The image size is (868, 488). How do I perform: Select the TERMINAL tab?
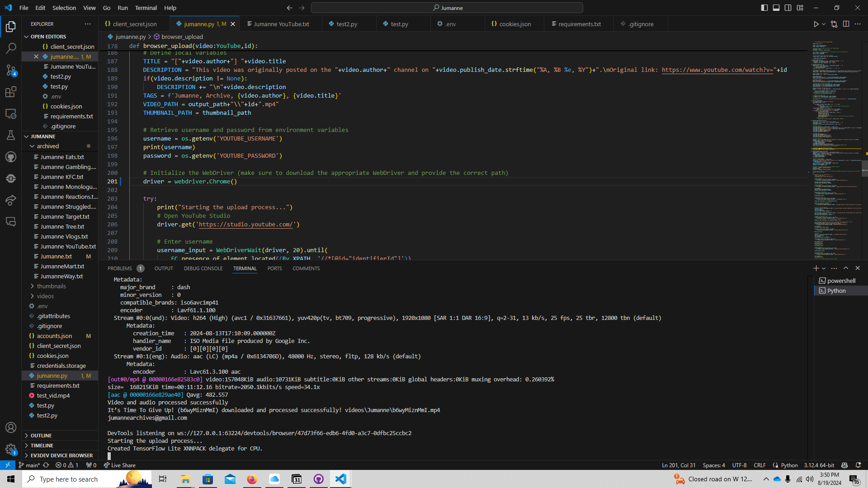click(245, 268)
